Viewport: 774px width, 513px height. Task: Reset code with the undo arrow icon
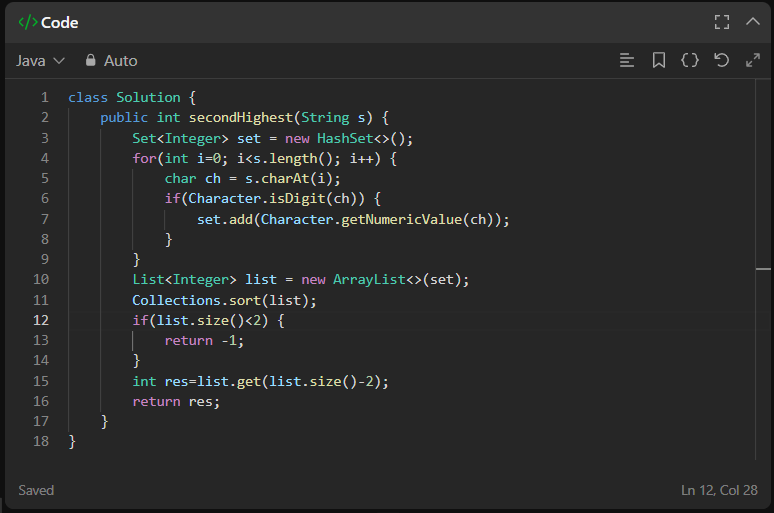(721, 60)
